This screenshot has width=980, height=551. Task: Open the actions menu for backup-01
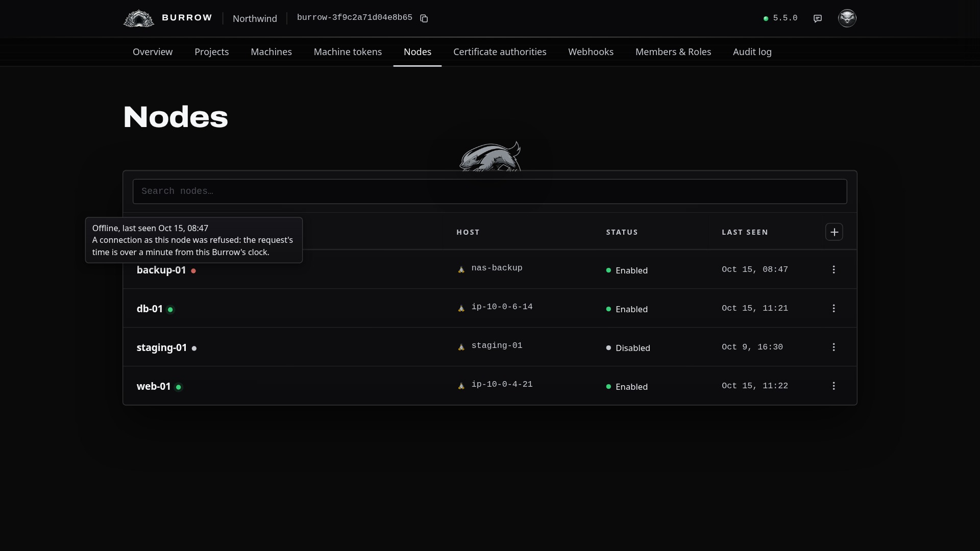(x=834, y=269)
